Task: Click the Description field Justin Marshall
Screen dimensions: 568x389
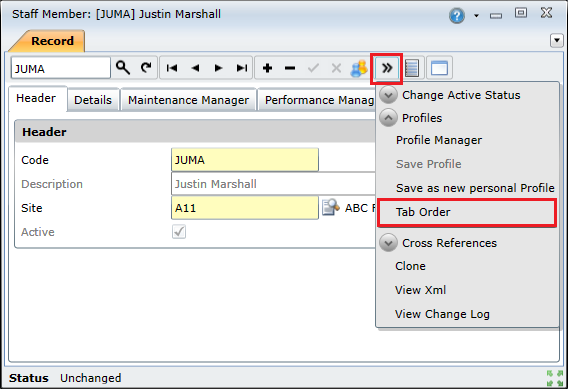Action: pos(273,184)
